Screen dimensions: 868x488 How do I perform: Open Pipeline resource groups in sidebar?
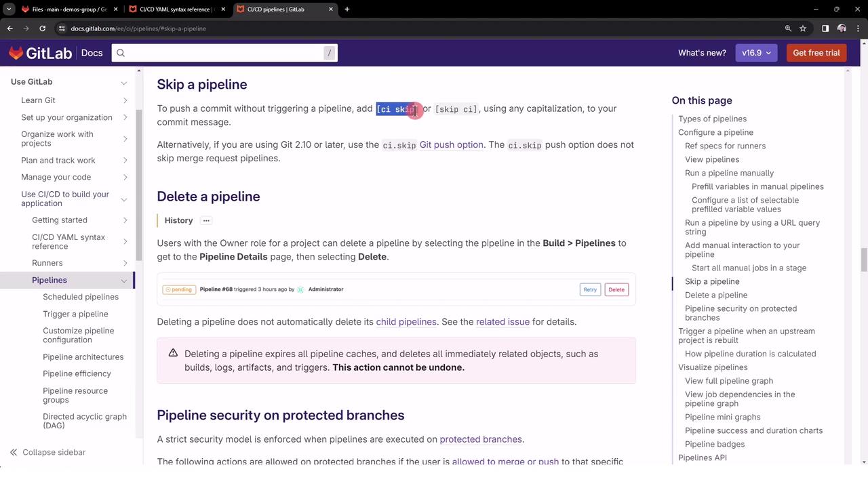tap(75, 395)
